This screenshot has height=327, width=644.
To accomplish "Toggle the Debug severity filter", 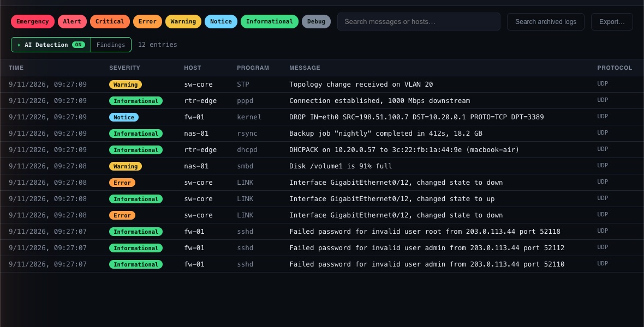I will [x=316, y=21].
